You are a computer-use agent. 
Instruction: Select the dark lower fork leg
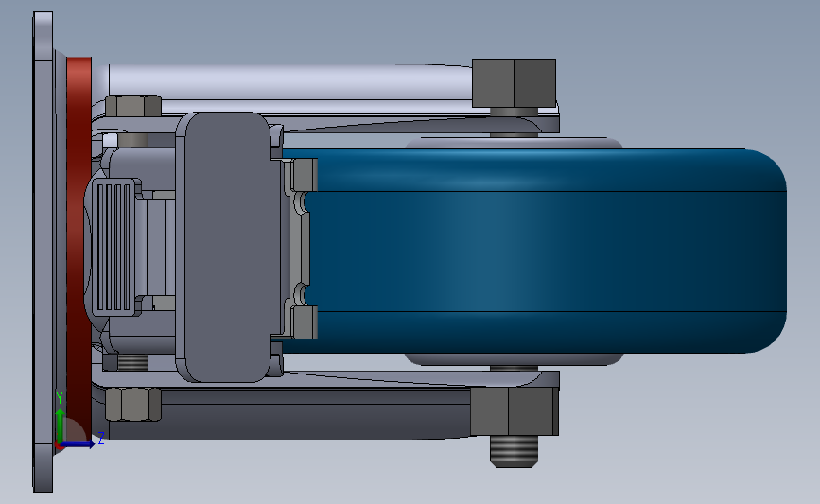point(290,416)
